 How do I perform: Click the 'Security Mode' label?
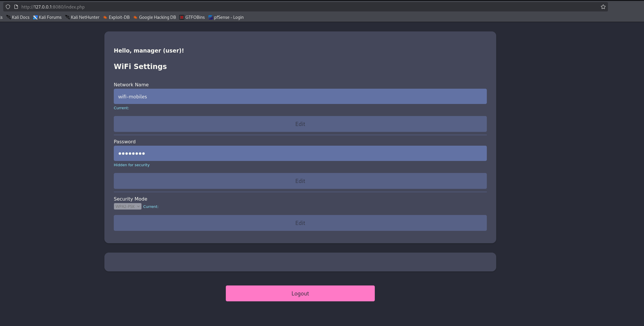coord(131,199)
